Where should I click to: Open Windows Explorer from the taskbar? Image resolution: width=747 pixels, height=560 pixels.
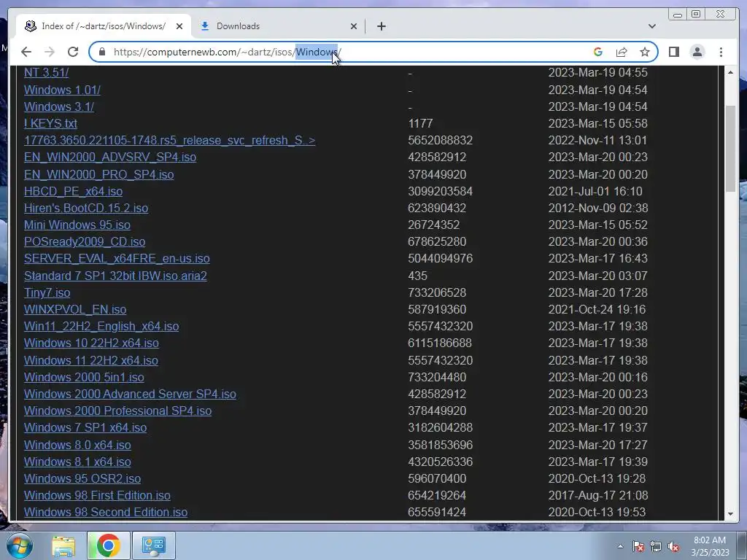pyautogui.click(x=63, y=545)
